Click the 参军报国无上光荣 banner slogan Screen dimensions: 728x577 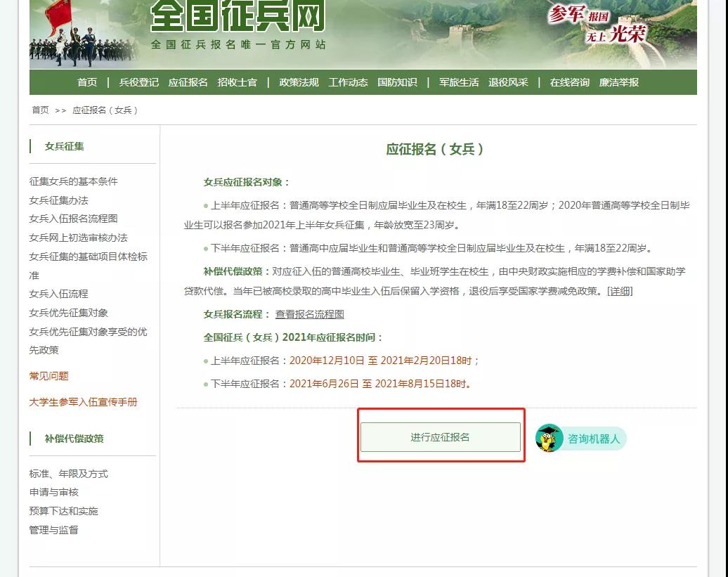click(x=598, y=22)
